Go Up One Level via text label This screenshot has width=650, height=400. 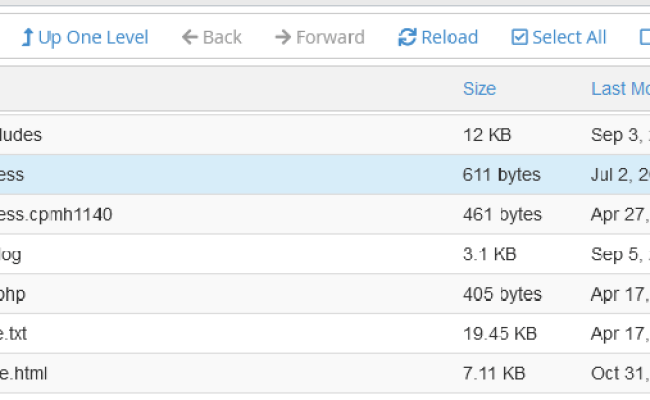coord(93,38)
